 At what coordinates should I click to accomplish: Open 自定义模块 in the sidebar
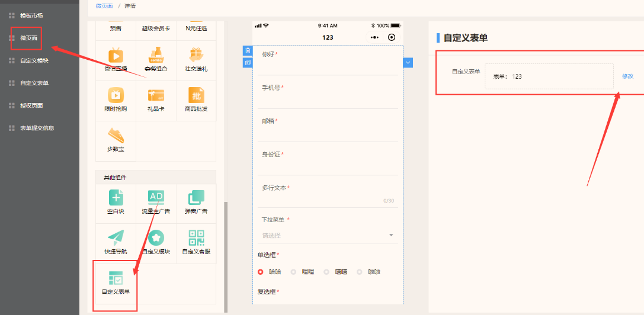[34, 61]
